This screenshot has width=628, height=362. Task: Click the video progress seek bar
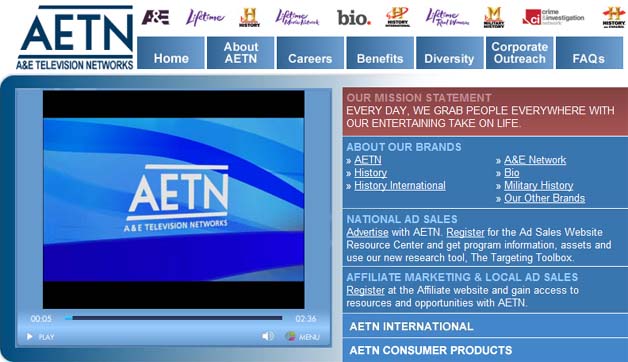[173, 318]
